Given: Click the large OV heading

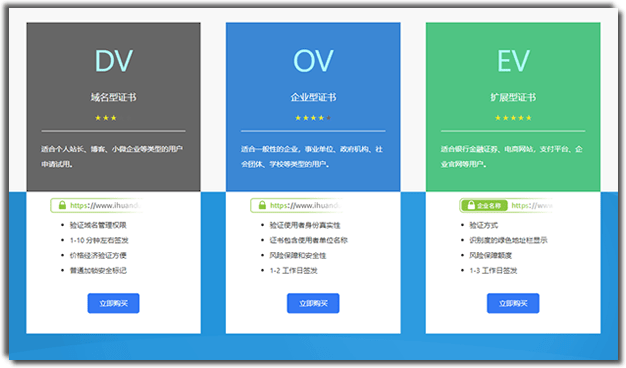Looking at the screenshot, I should 313,61.
